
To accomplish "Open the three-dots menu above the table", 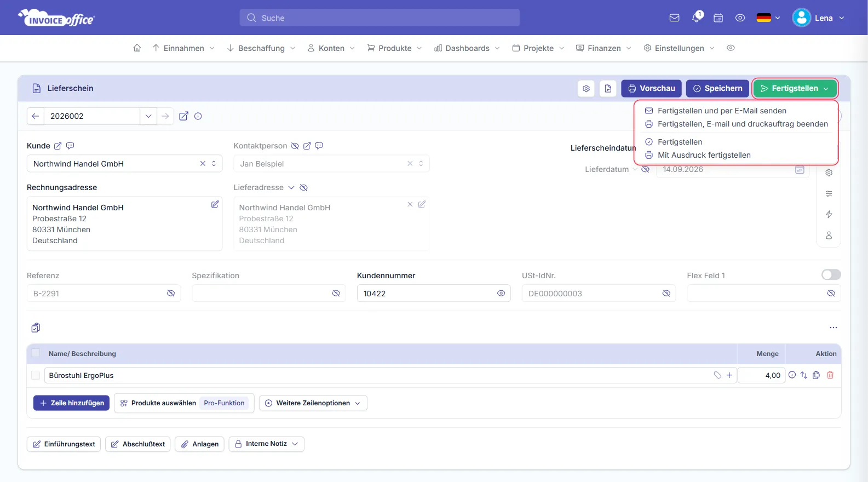I will click(x=833, y=328).
